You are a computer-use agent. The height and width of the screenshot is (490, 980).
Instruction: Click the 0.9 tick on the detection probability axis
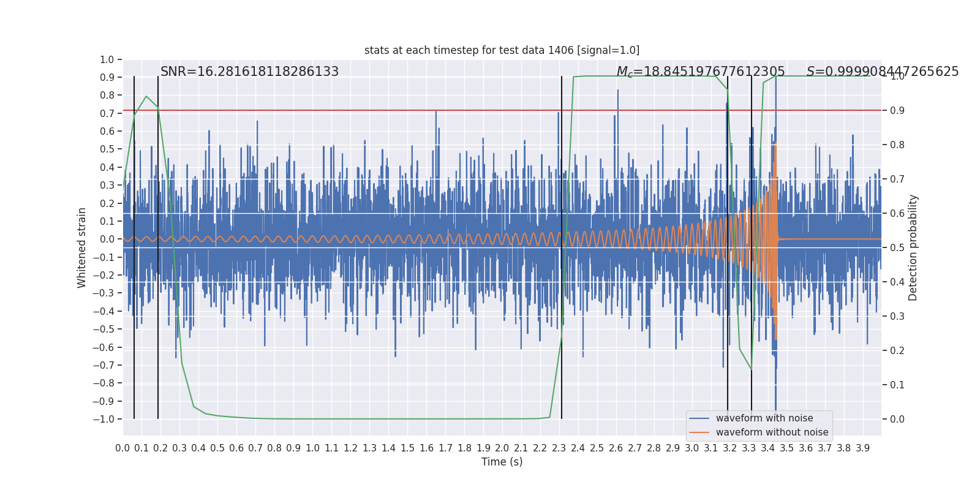pos(897,111)
